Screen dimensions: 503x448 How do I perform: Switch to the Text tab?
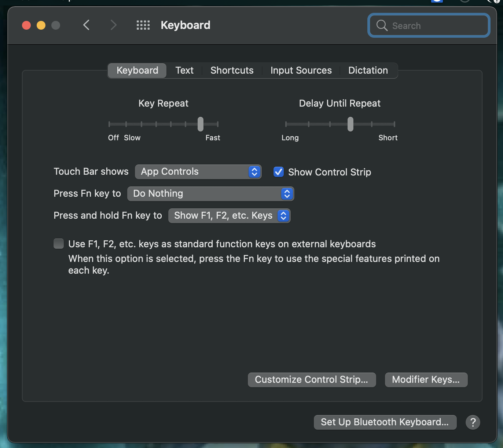(184, 70)
